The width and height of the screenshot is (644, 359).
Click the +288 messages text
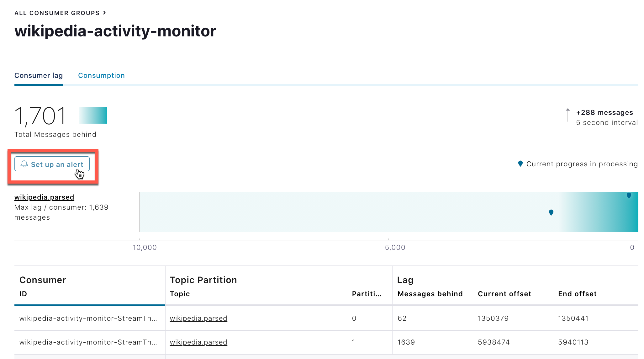[604, 112]
